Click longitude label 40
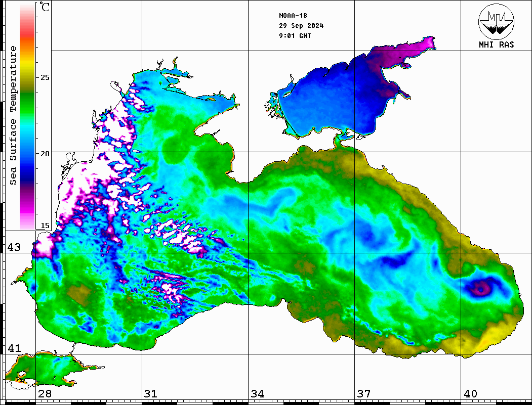 470,393
